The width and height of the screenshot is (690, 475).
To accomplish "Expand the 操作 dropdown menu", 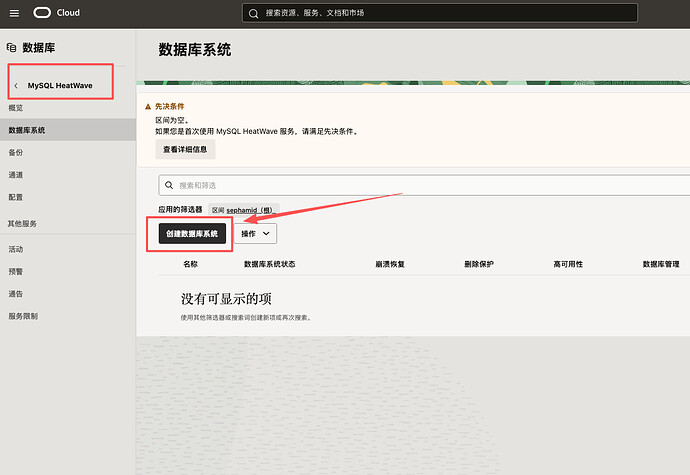I will 255,233.
